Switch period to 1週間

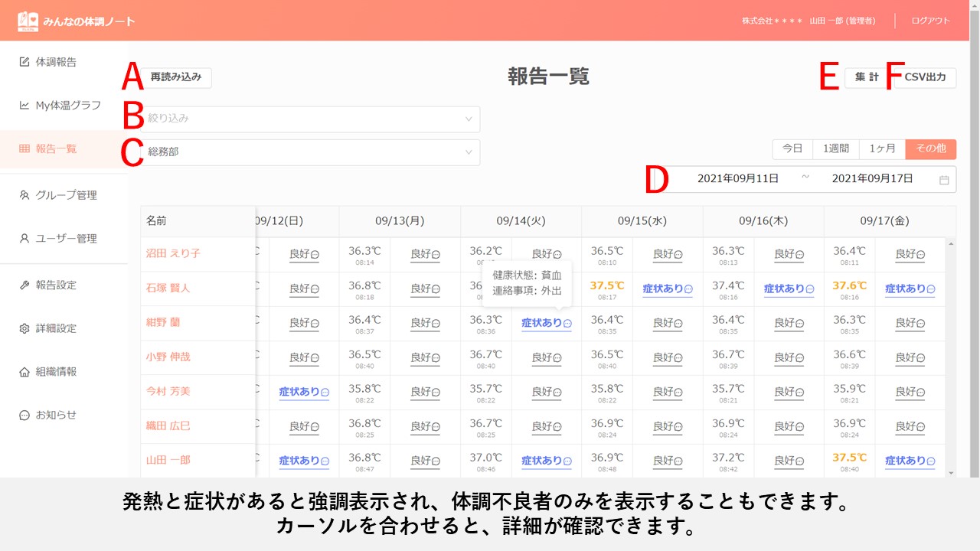[835, 149]
